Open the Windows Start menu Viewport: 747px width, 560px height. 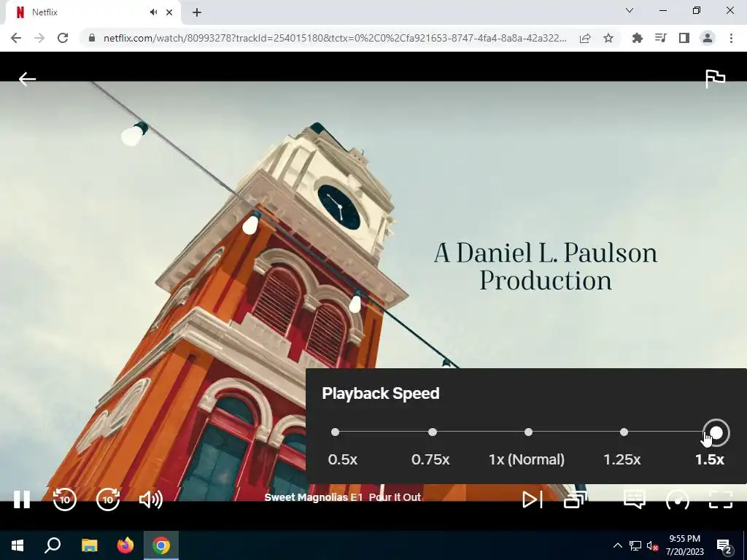(x=18, y=545)
